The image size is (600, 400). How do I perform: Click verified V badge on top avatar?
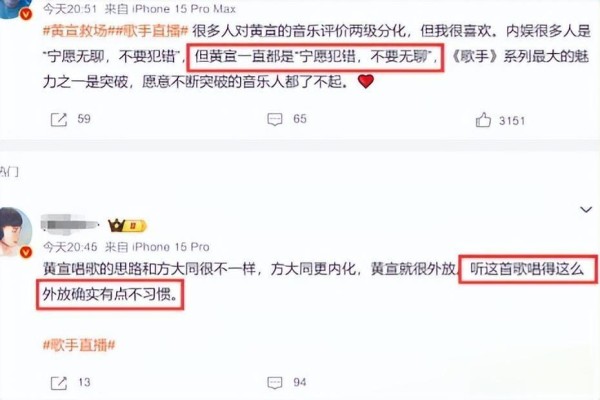[x=26, y=14]
